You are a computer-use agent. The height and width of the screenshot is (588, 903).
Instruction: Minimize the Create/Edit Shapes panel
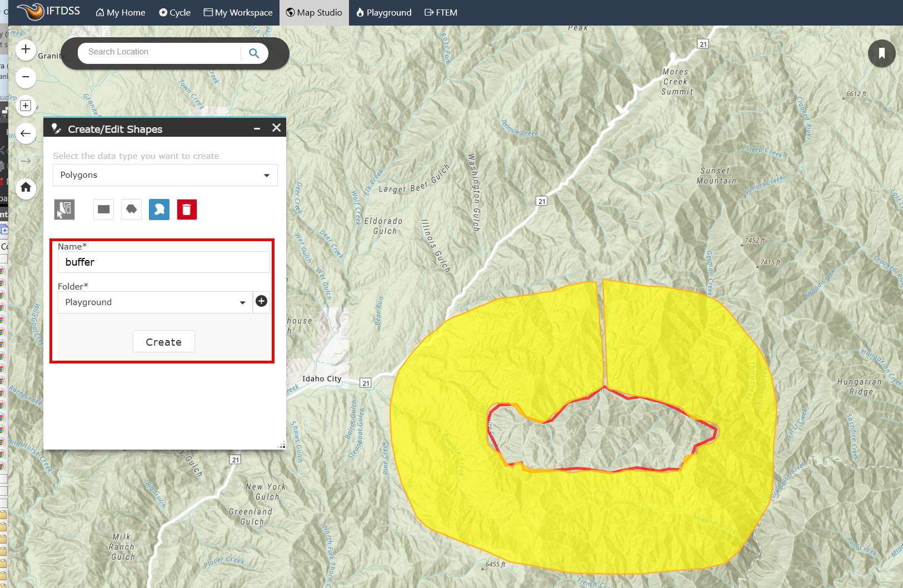[x=257, y=128]
